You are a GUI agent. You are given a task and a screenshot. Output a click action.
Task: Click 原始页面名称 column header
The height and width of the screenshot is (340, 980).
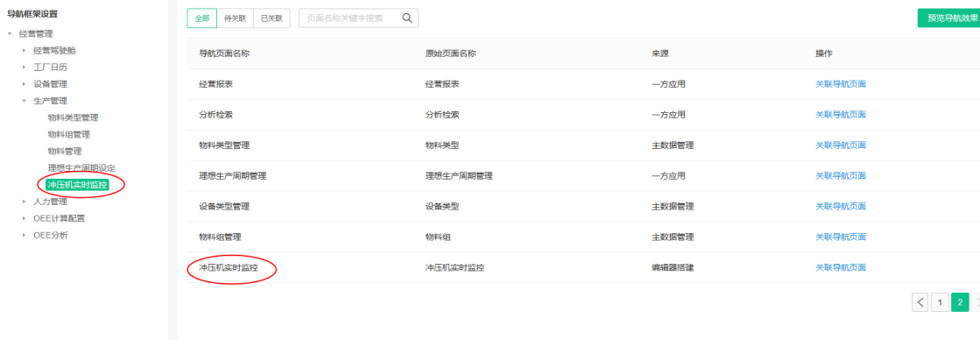click(x=451, y=53)
